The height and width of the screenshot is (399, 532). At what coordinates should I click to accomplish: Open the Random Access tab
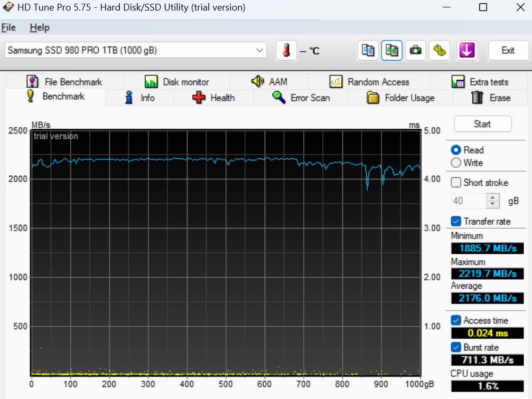click(369, 82)
